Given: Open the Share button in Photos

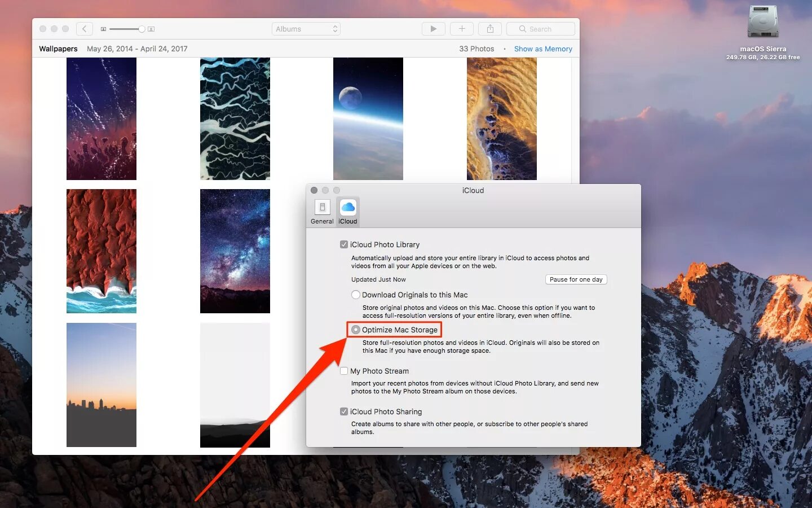Looking at the screenshot, I should pyautogui.click(x=490, y=29).
